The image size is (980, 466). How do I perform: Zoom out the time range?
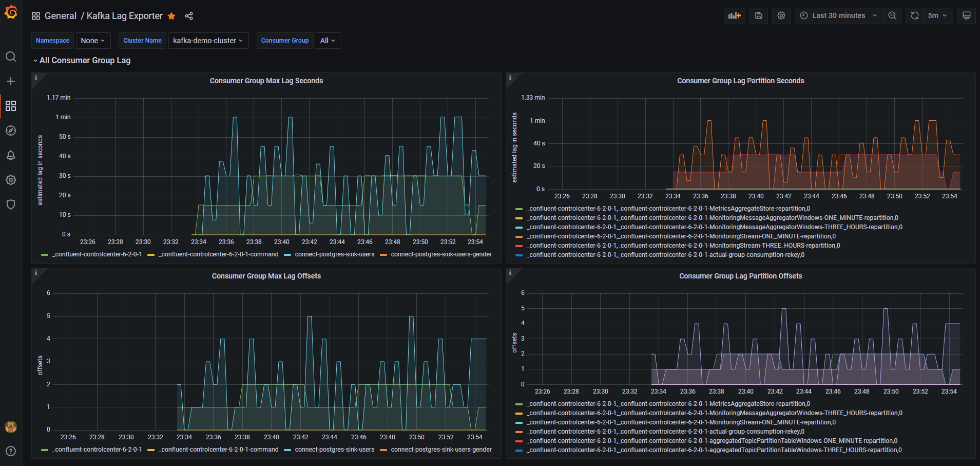pyautogui.click(x=892, y=15)
